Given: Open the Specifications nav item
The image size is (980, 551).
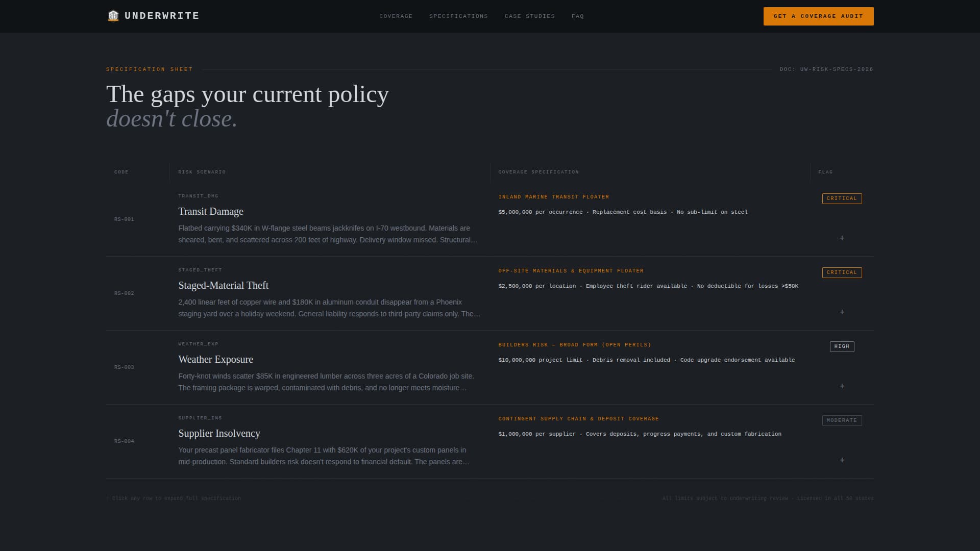Looking at the screenshot, I should click(x=458, y=16).
